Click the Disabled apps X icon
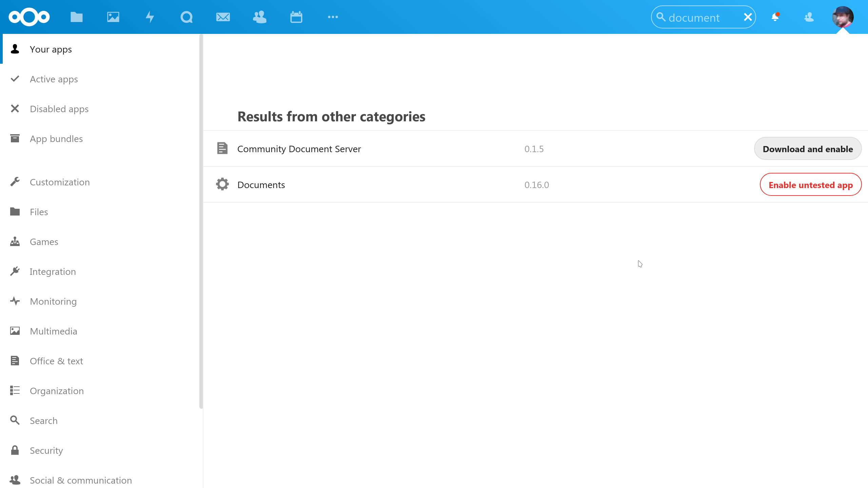 [x=15, y=108]
